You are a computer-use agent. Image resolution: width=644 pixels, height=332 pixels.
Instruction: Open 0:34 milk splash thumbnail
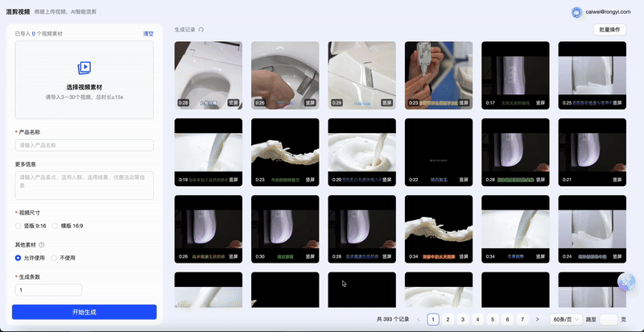coord(439,230)
